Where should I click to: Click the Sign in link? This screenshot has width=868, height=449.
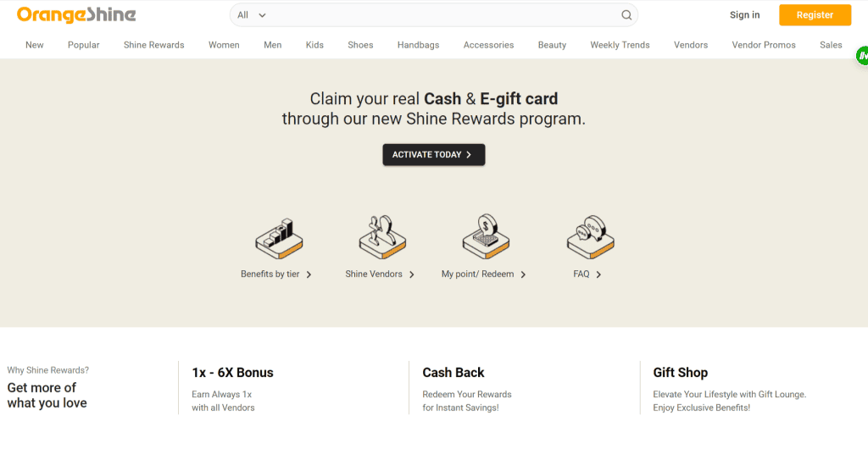point(744,15)
